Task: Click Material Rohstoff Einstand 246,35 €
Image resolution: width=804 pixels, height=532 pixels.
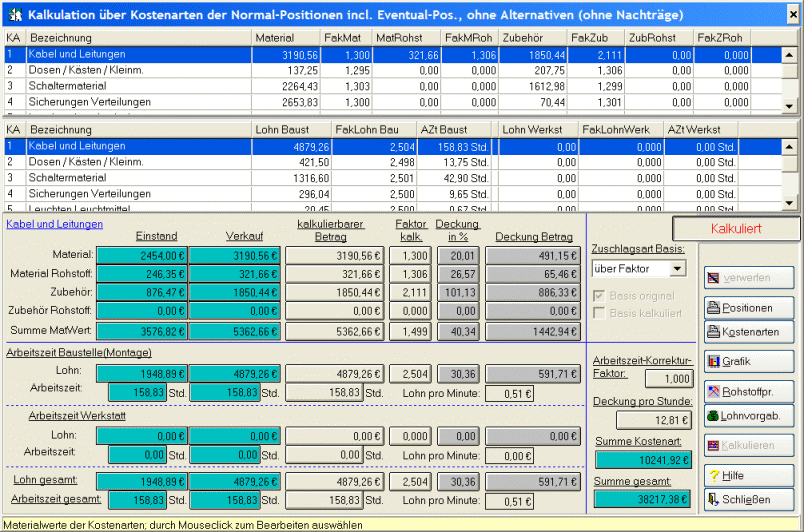Action: coord(142,274)
